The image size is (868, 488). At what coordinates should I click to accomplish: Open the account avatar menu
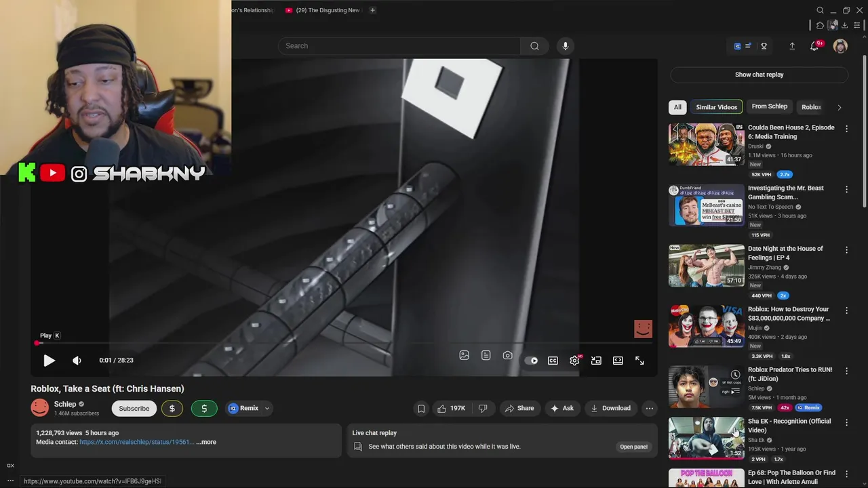pos(841,46)
